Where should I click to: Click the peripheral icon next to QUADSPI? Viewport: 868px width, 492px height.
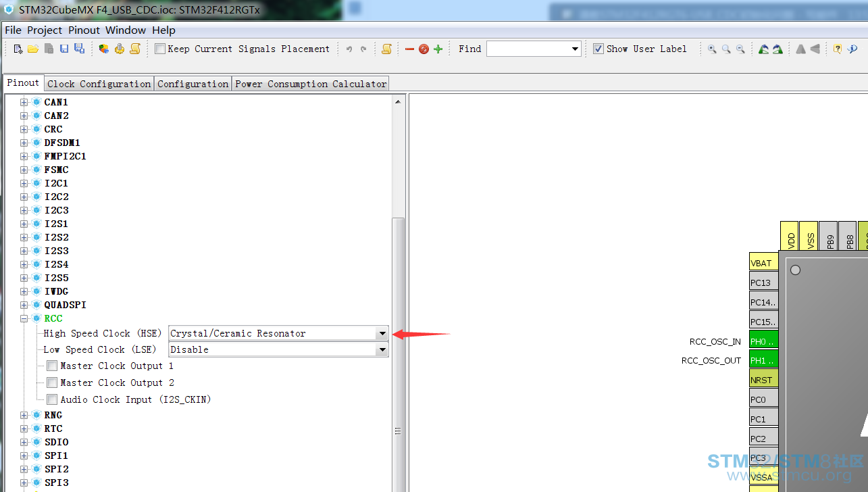(x=36, y=305)
